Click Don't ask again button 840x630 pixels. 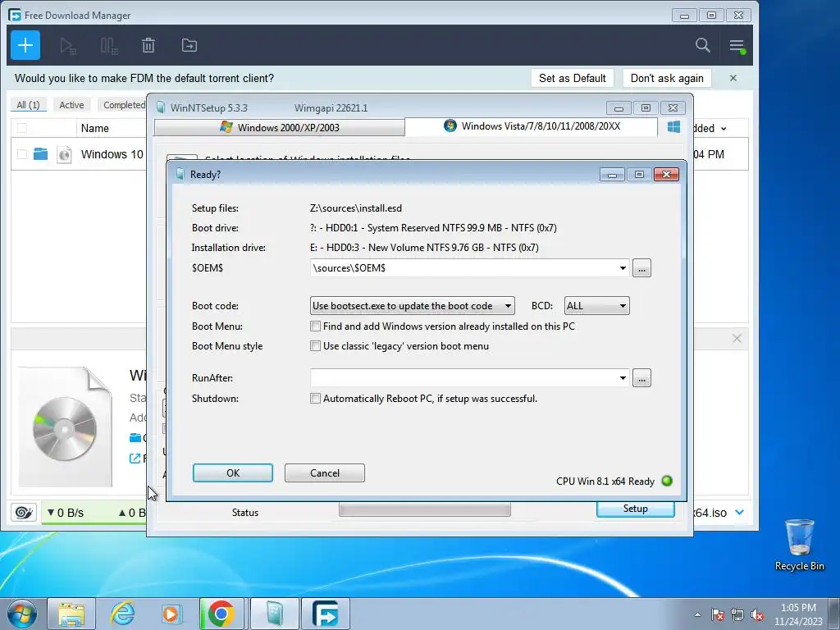click(x=666, y=78)
